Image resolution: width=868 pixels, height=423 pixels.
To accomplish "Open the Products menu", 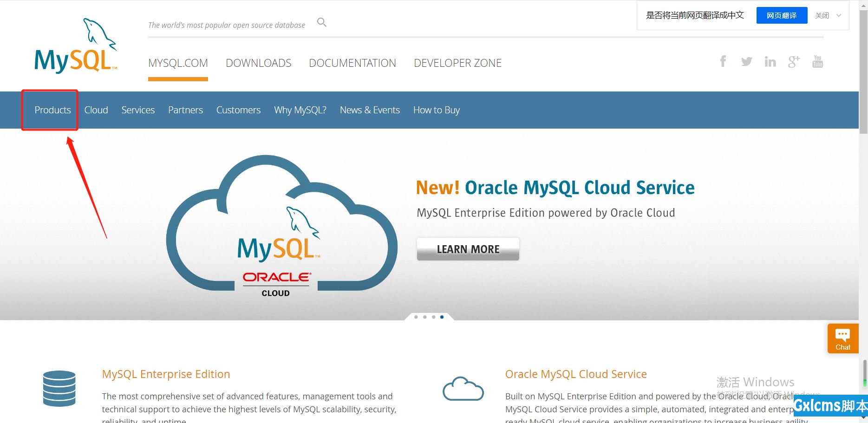I will pyautogui.click(x=52, y=110).
